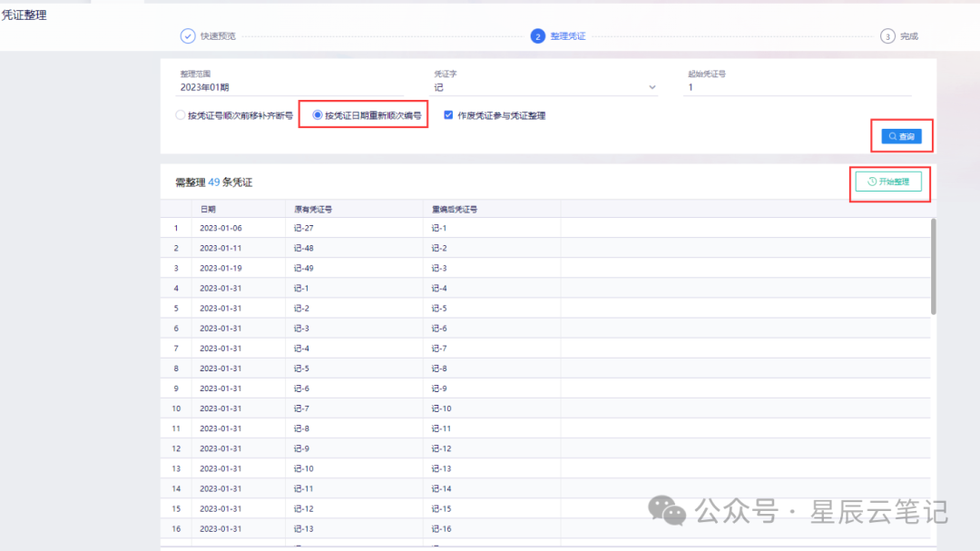
Task: Click row index number 15
Action: (x=176, y=508)
